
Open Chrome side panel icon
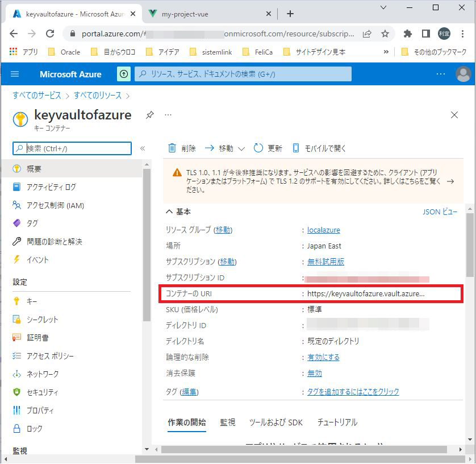[426, 34]
